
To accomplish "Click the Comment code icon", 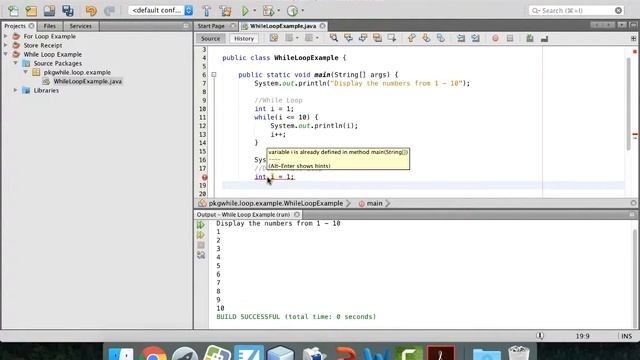I will pos(530,38).
